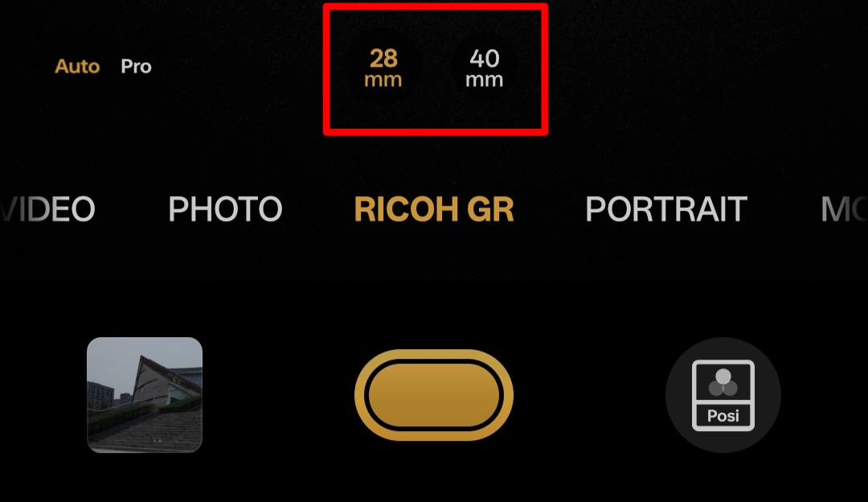The image size is (868, 502).
Task: Select the RICOH GR mode tab
Action: coord(434,209)
